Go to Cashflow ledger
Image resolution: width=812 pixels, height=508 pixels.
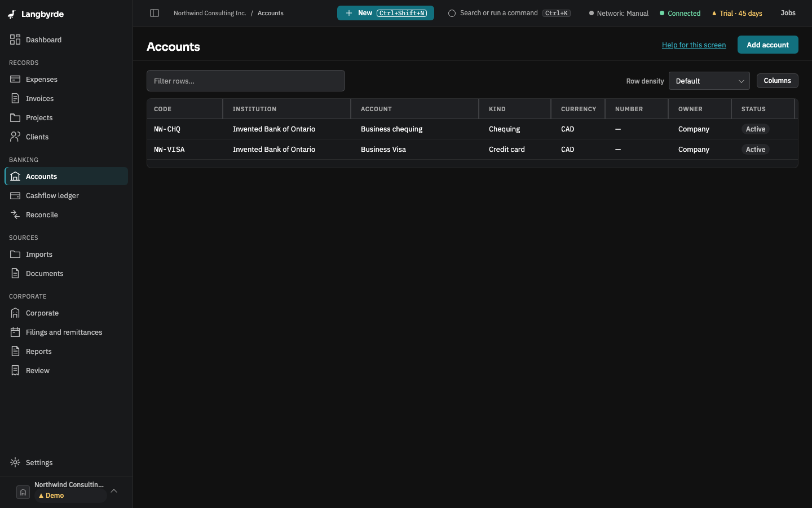67,195
